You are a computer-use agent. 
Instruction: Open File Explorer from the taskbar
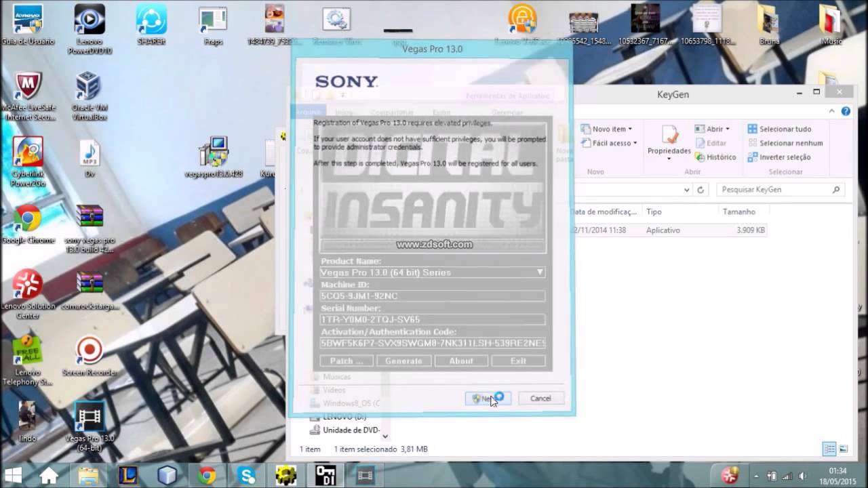pos(89,475)
